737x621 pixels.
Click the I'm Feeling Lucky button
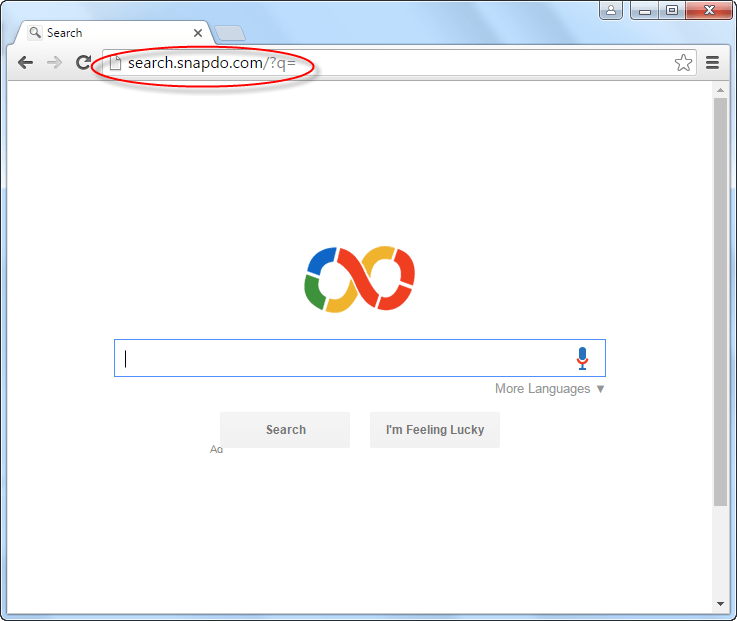[435, 430]
